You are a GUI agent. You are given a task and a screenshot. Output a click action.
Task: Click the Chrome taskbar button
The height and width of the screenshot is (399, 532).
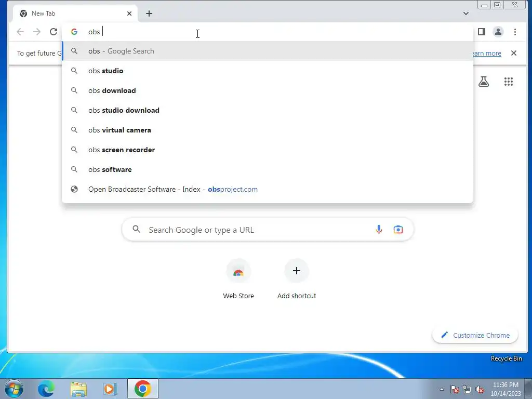pyautogui.click(x=143, y=389)
